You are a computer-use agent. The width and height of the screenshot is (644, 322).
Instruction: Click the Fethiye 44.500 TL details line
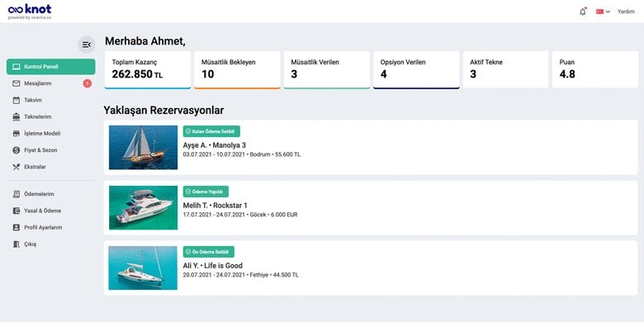[x=241, y=275]
